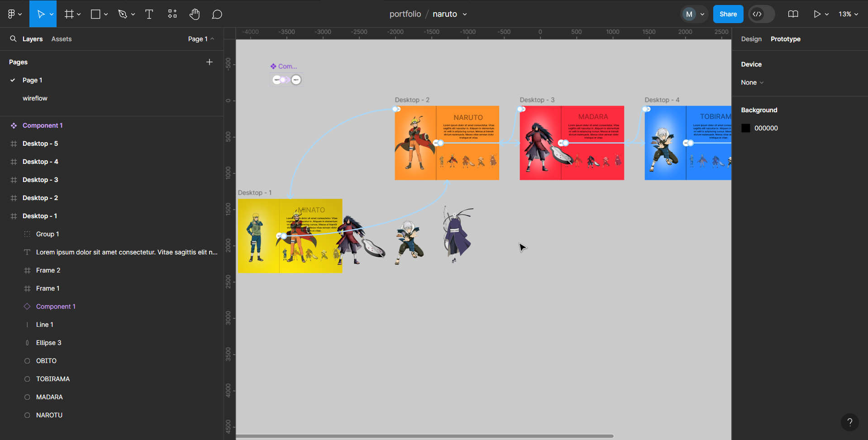Click the black background color swatch
This screenshot has width=868, height=440.
(x=746, y=128)
